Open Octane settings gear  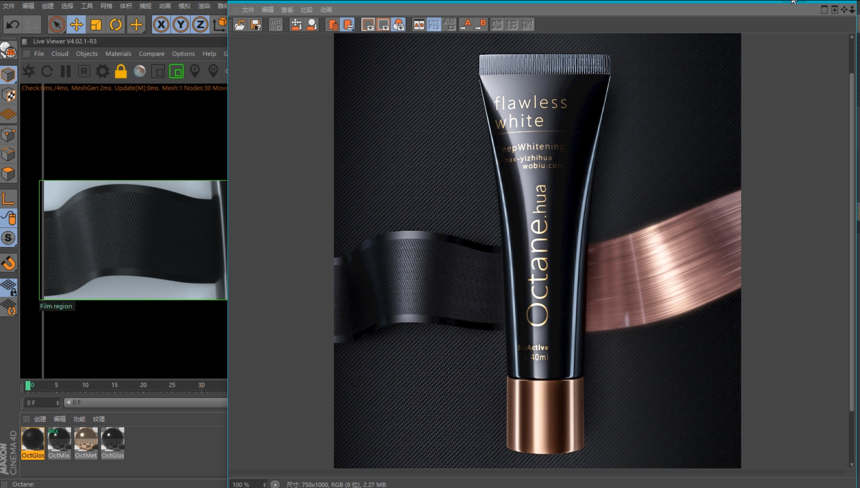click(x=102, y=71)
